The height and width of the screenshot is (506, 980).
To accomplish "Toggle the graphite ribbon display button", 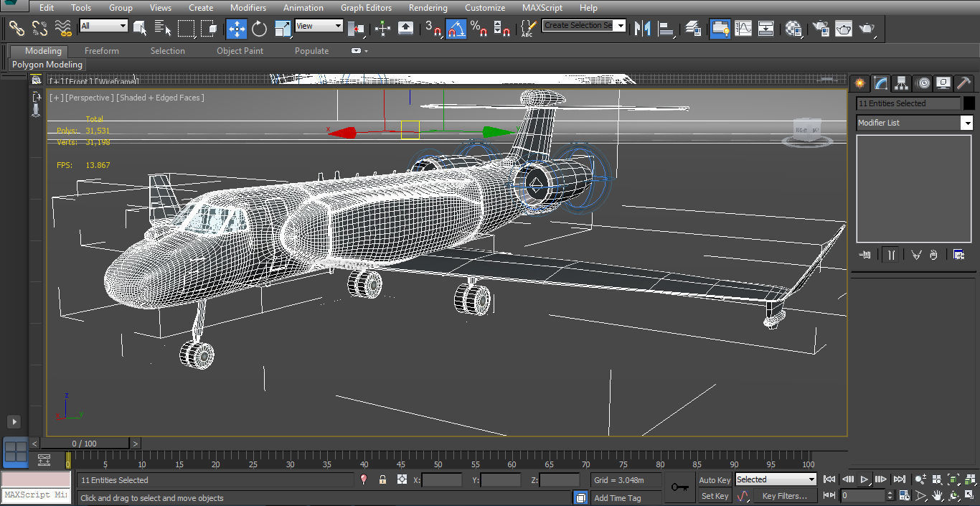I will pos(719,29).
